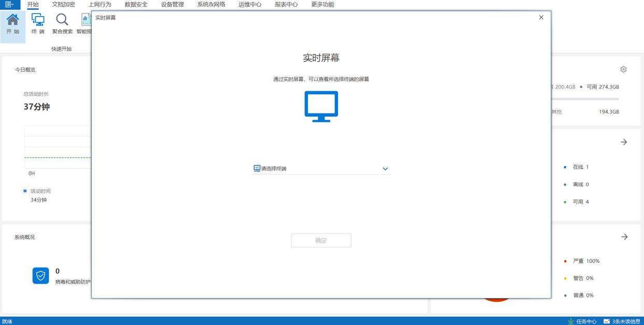Screen dimensions: 644x325
Task: Click the 请选择终端 terminal selection field
Action: tap(321, 168)
